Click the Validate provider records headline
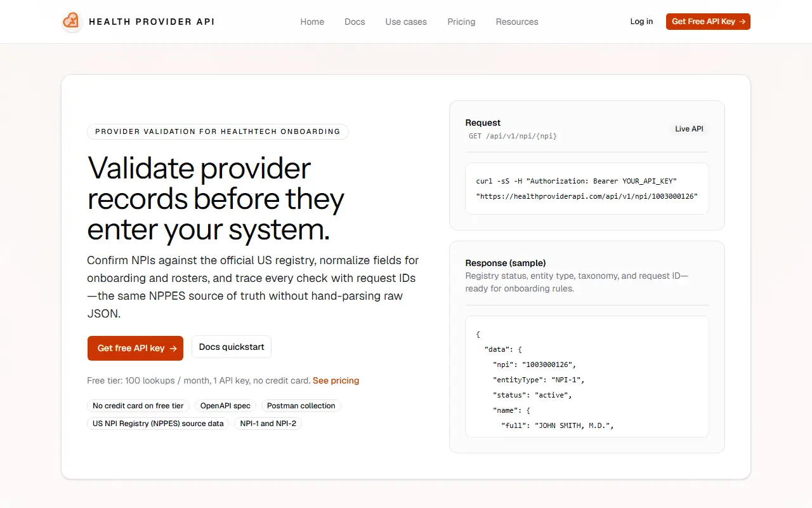 click(216, 199)
